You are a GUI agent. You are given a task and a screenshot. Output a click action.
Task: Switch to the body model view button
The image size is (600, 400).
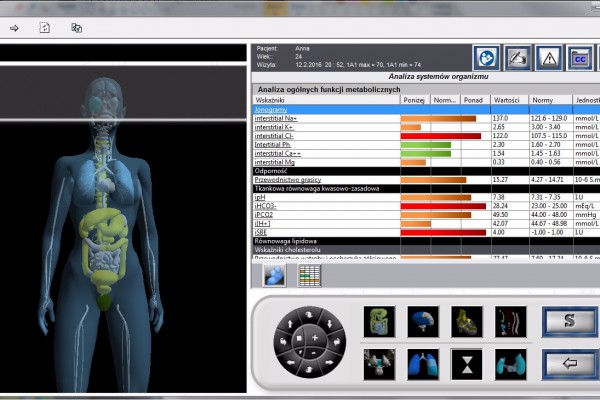point(274,275)
